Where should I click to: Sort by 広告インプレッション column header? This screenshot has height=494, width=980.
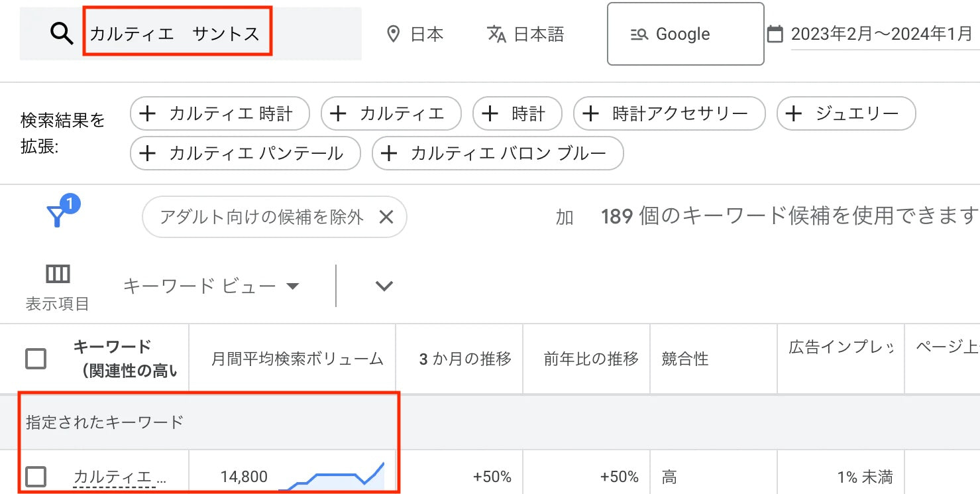(x=840, y=347)
